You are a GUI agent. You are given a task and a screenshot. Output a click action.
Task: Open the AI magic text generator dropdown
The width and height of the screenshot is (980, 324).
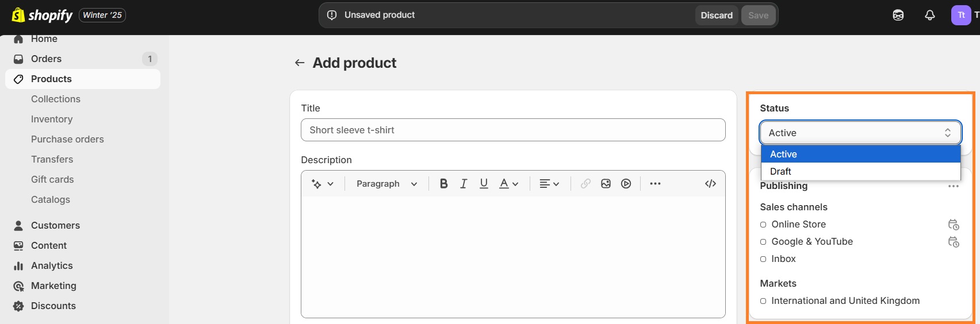pyautogui.click(x=322, y=184)
